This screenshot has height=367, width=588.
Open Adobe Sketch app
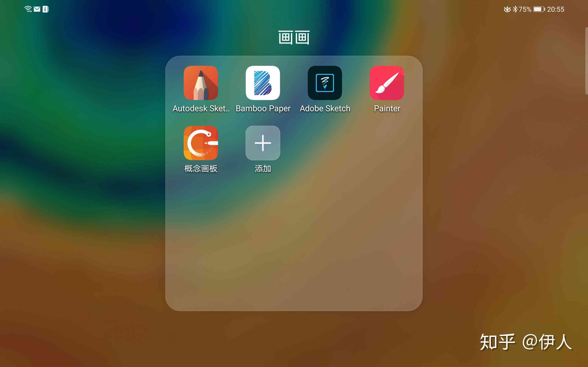point(324,83)
